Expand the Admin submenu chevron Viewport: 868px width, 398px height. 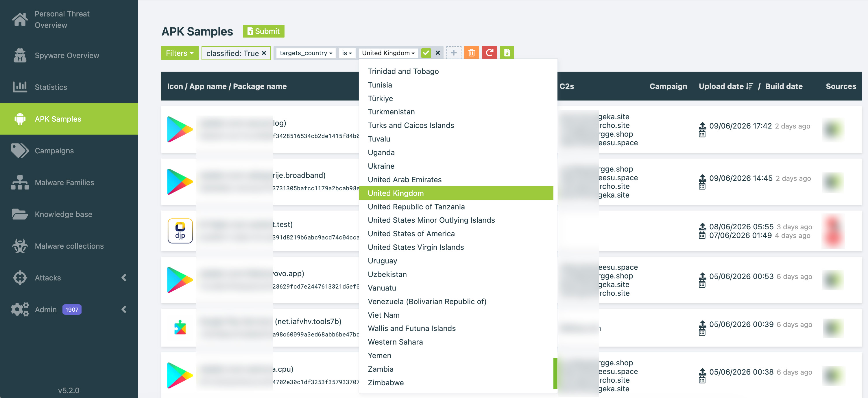click(124, 309)
